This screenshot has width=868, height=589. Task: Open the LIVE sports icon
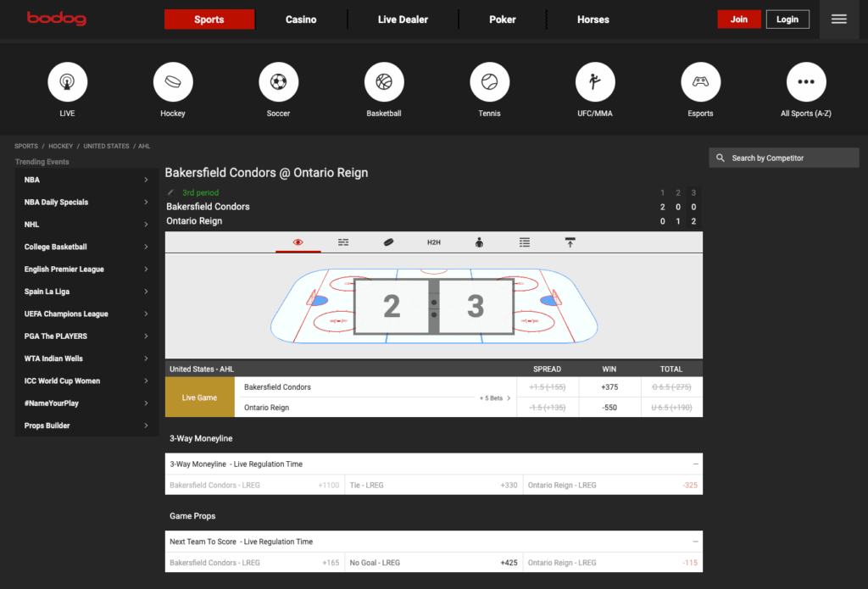[x=68, y=82]
